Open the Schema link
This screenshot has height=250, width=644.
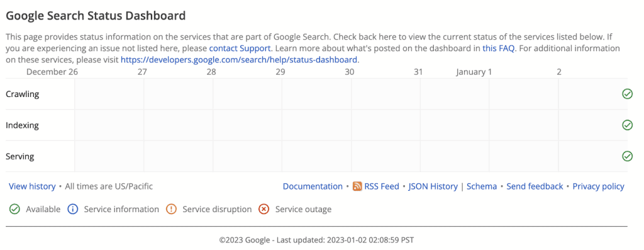(x=482, y=186)
